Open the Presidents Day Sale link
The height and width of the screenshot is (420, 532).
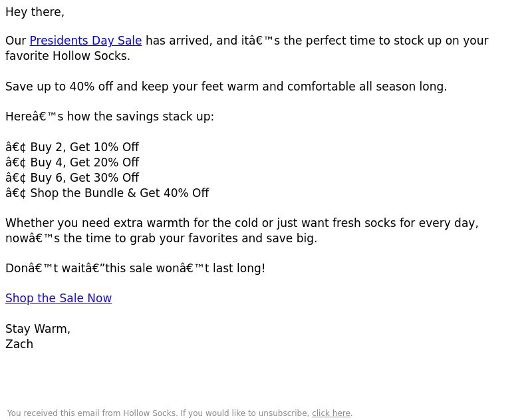[x=86, y=41]
